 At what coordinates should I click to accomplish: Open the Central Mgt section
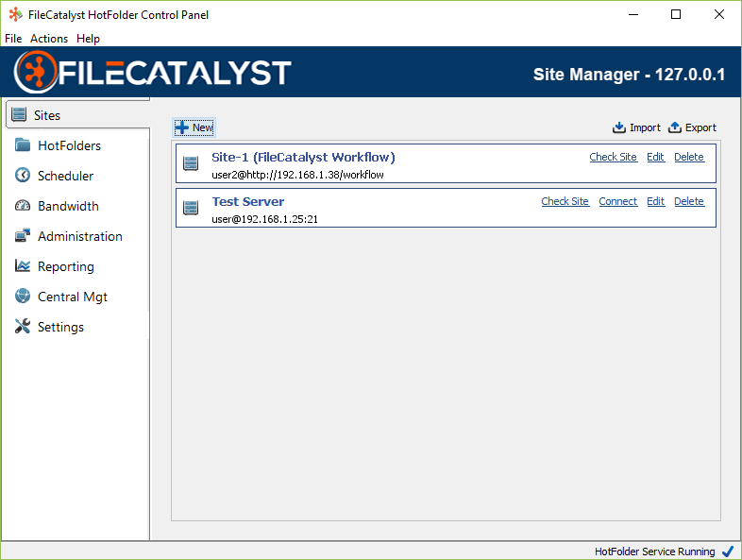tap(73, 297)
